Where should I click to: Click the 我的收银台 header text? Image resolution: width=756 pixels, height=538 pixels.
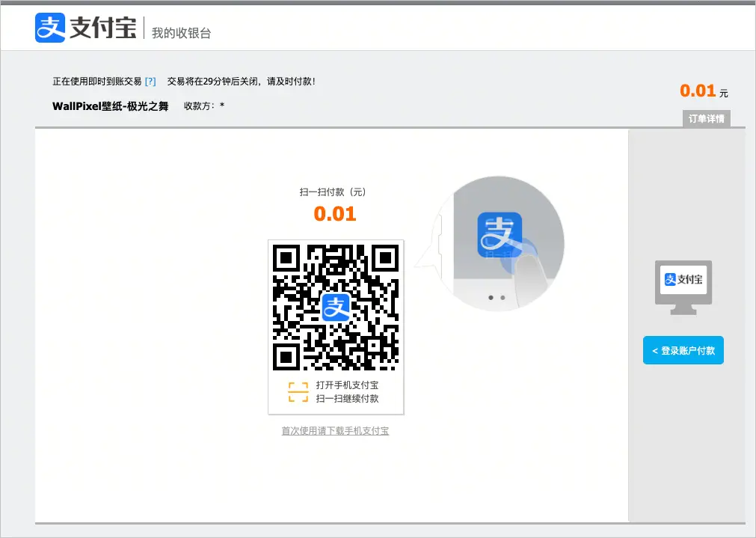181,33
